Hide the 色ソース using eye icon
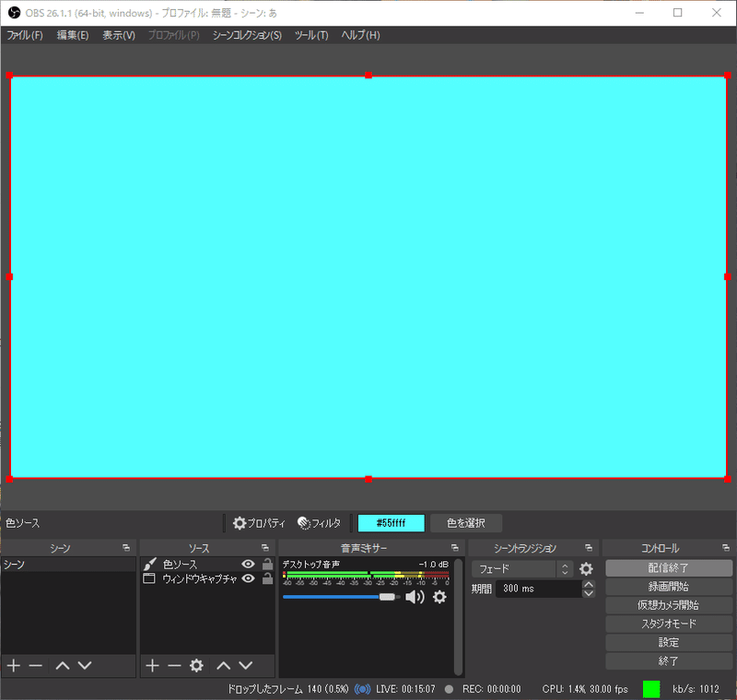737x700 pixels. (x=248, y=564)
